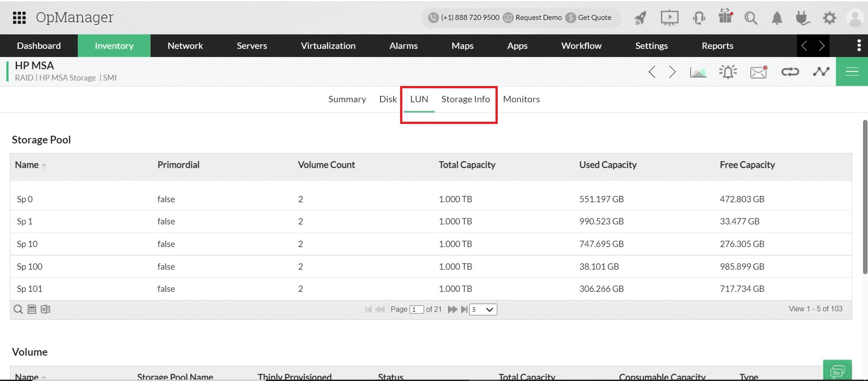Image resolution: width=868 pixels, height=381 pixels.
Task: Click the alarm bell icon in device toolbar
Action: pyautogui.click(x=728, y=72)
